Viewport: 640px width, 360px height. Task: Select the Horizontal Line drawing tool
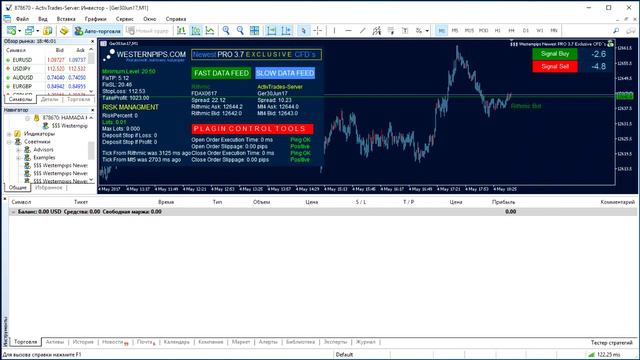coord(348,31)
